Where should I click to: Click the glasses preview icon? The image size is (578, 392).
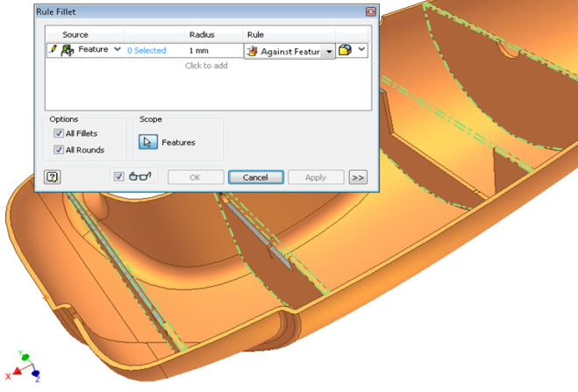click(x=140, y=176)
